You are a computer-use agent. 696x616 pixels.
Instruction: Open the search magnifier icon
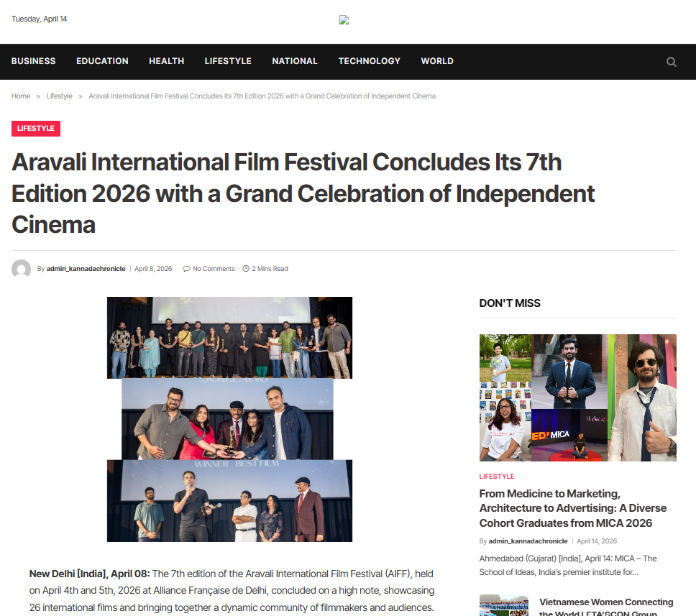671,62
